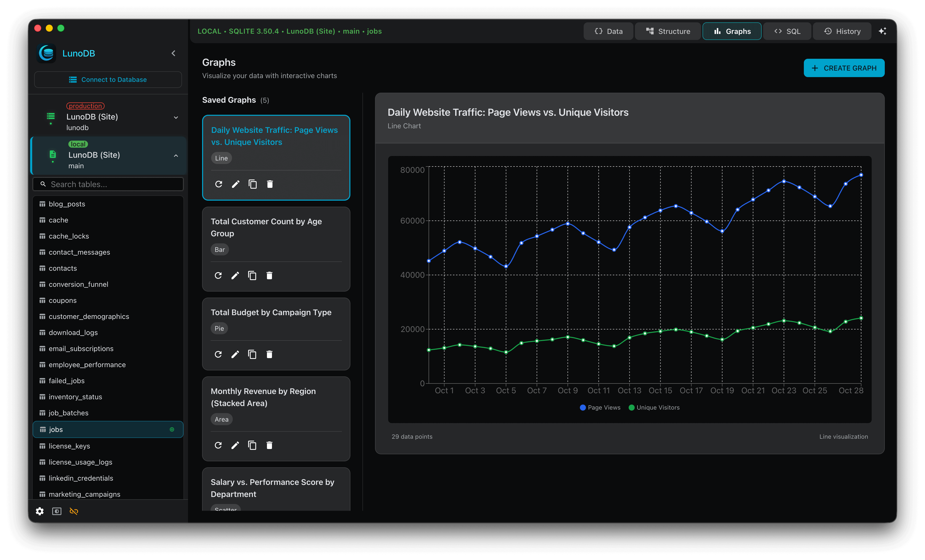The height and width of the screenshot is (560, 925).
Task: Click Connect to Database
Action: pos(108,79)
